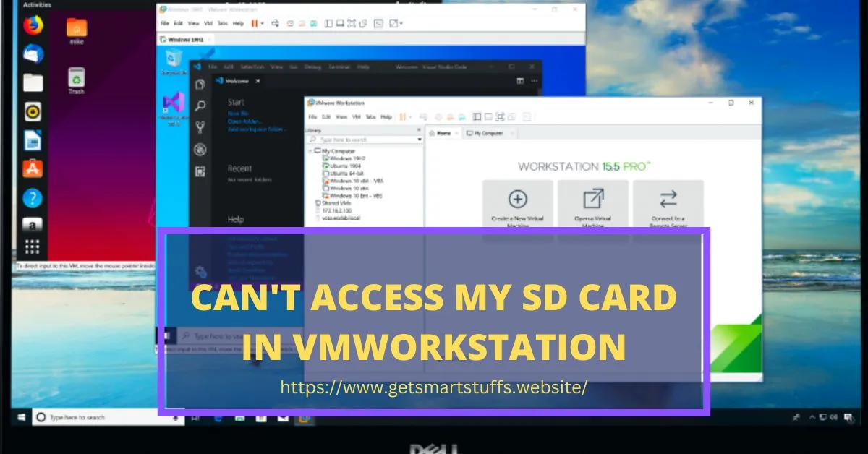Click the taskbar search input field
868x454 pixels.
click(109, 417)
